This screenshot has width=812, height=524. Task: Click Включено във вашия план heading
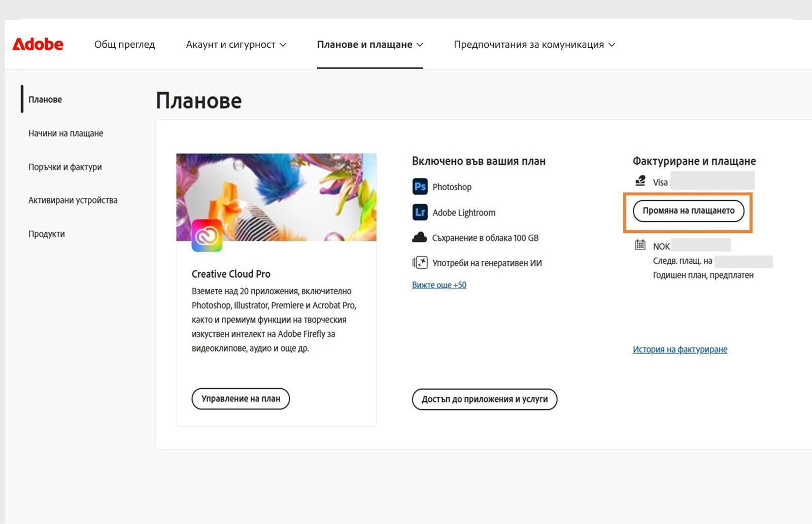pos(479,161)
